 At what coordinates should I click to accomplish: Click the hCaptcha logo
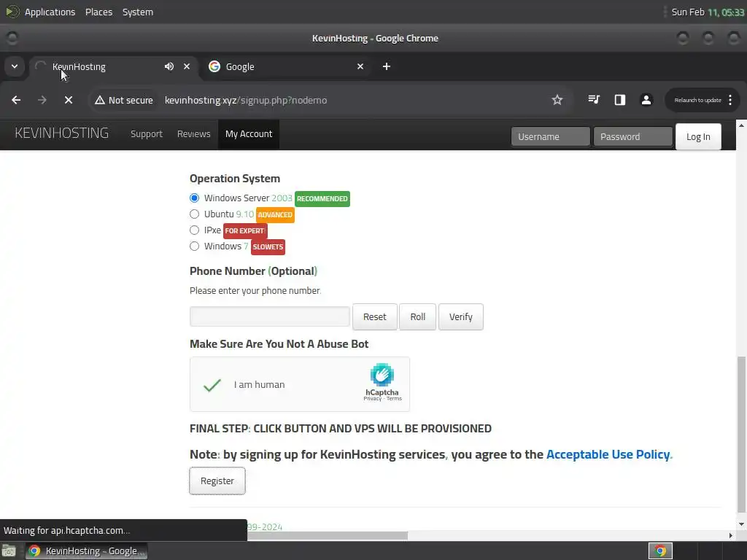382,375
